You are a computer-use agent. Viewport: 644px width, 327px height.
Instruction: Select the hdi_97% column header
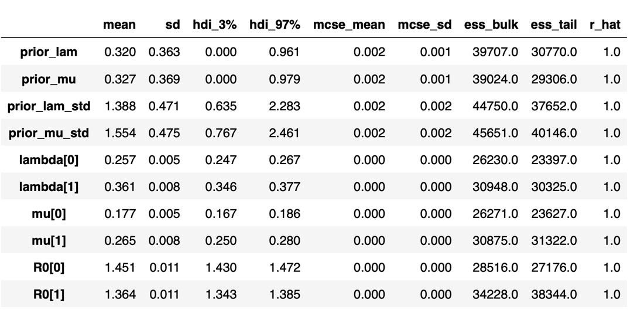coord(279,25)
